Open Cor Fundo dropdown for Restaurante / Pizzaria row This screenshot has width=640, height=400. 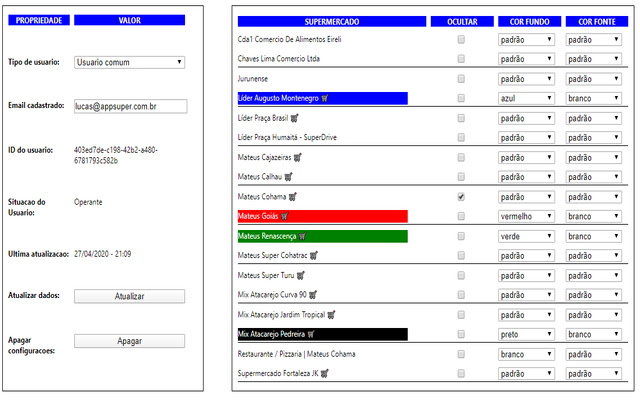pyautogui.click(x=526, y=354)
